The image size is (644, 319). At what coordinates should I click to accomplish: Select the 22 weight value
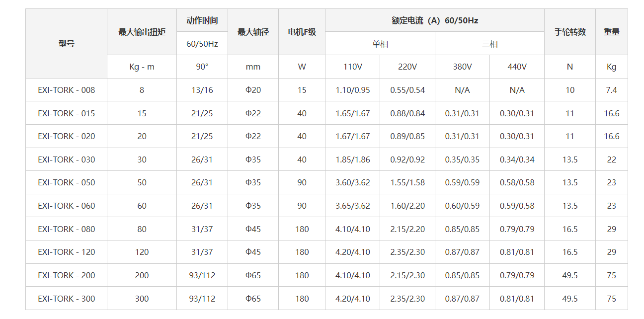tap(612, 159)
